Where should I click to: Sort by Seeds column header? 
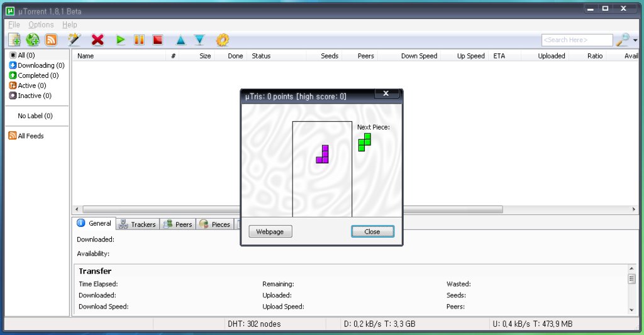324,56
